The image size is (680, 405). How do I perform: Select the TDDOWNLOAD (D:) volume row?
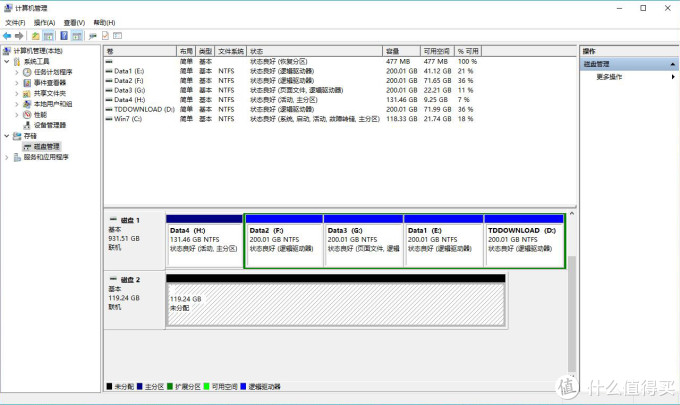click(291, 109)
